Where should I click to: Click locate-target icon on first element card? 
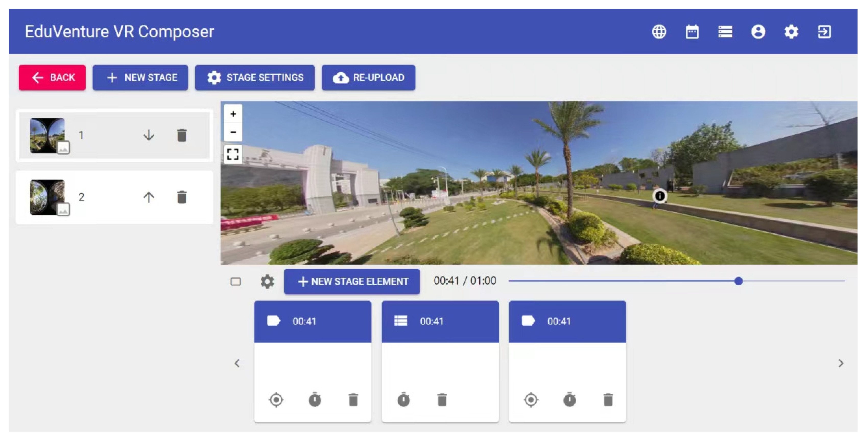pos(276,400)
